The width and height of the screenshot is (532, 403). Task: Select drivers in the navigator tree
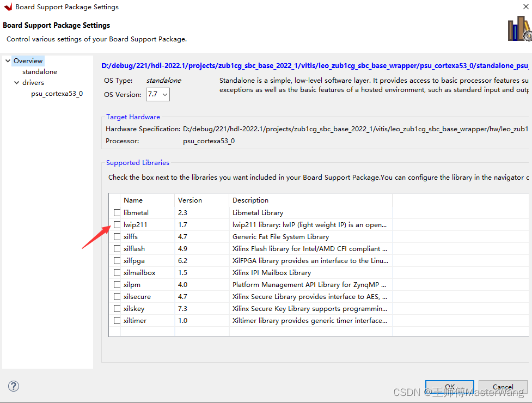tap(33, 82)
